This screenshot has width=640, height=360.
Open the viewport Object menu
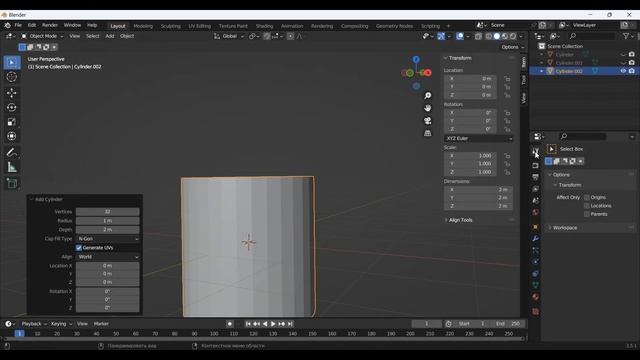[127, 36]
